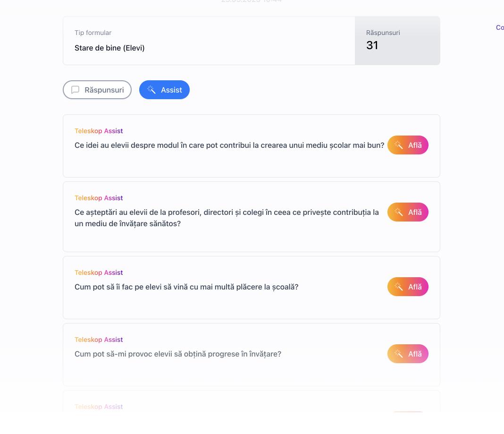Click the magic wand icon on the Assist tab
Screen dimensions: 504x434
151,90
